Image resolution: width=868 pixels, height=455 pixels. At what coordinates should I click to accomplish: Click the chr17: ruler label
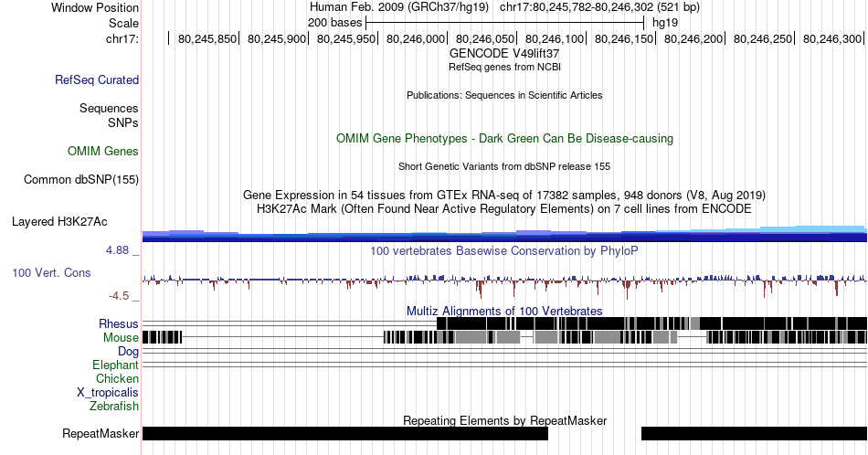click(122, 38)
